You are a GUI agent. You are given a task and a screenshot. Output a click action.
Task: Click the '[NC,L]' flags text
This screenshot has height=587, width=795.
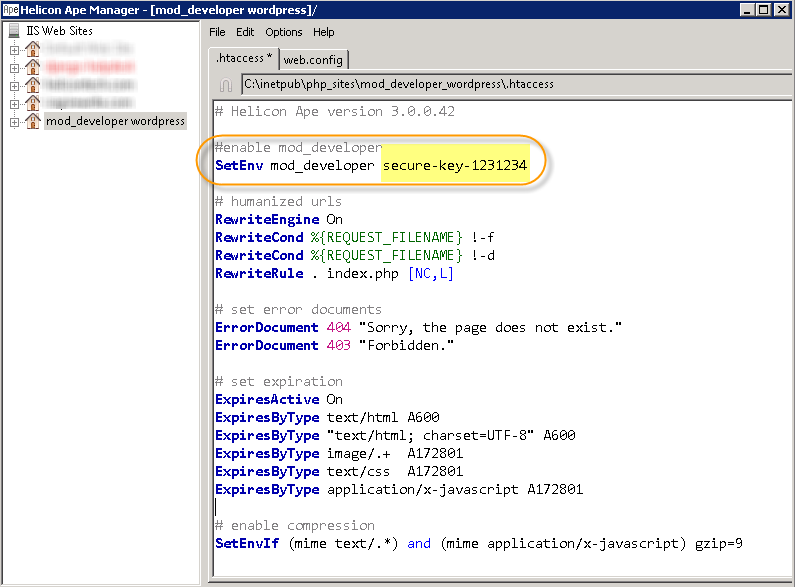coord(431,274)
